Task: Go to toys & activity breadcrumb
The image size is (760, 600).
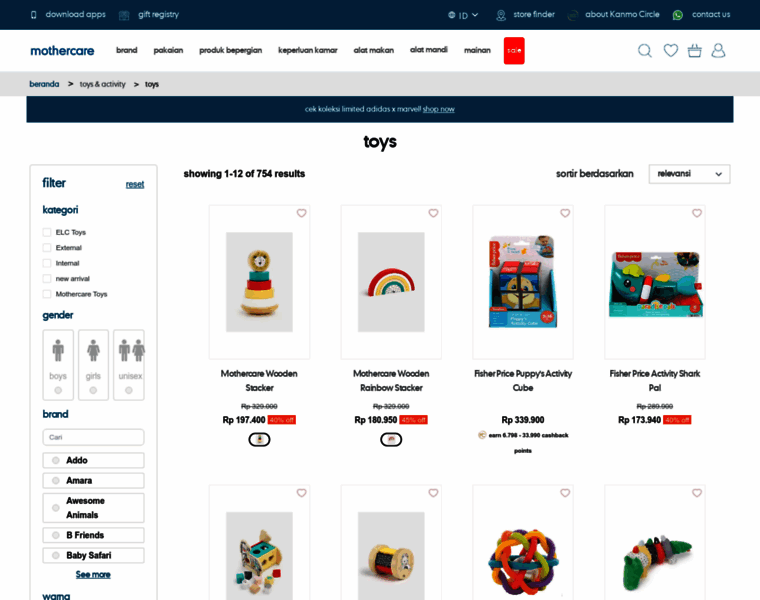Action: point(103,84)
